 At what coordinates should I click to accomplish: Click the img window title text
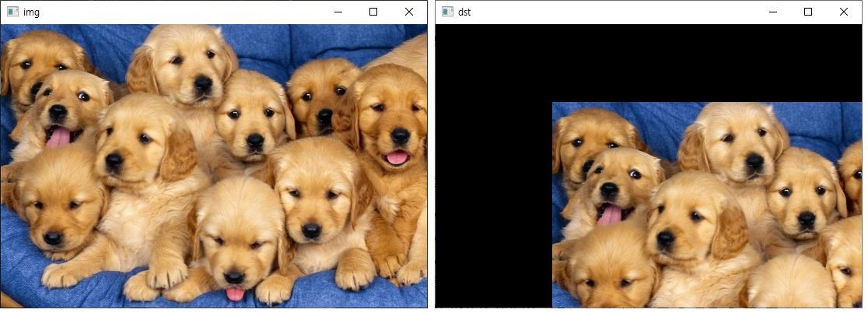[32, 12]
